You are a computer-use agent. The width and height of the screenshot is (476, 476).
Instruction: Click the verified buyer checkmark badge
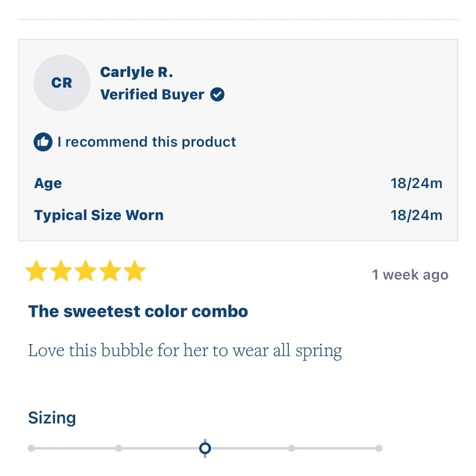(218, 94)
